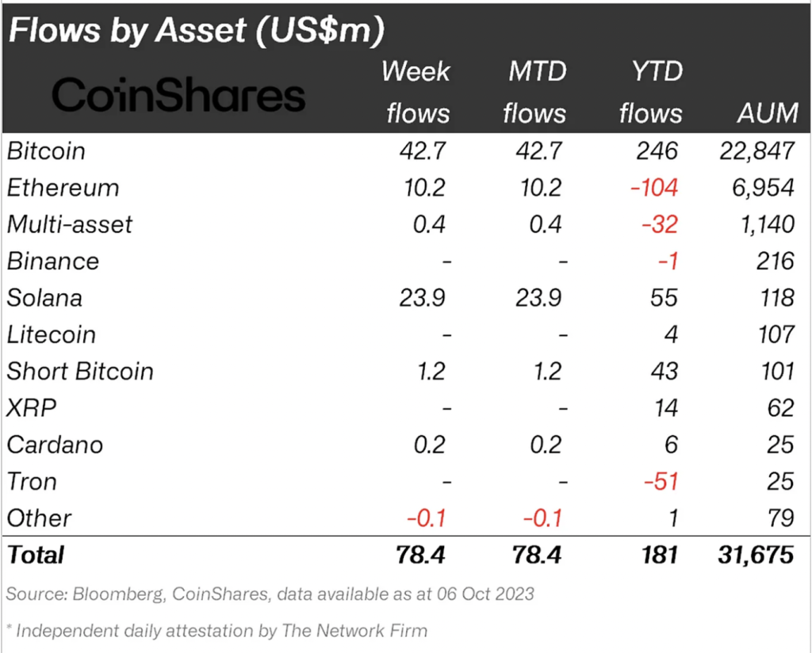Click the Cardano row label
This screenshot has height=653, width=812.
(x=55, y=445)
